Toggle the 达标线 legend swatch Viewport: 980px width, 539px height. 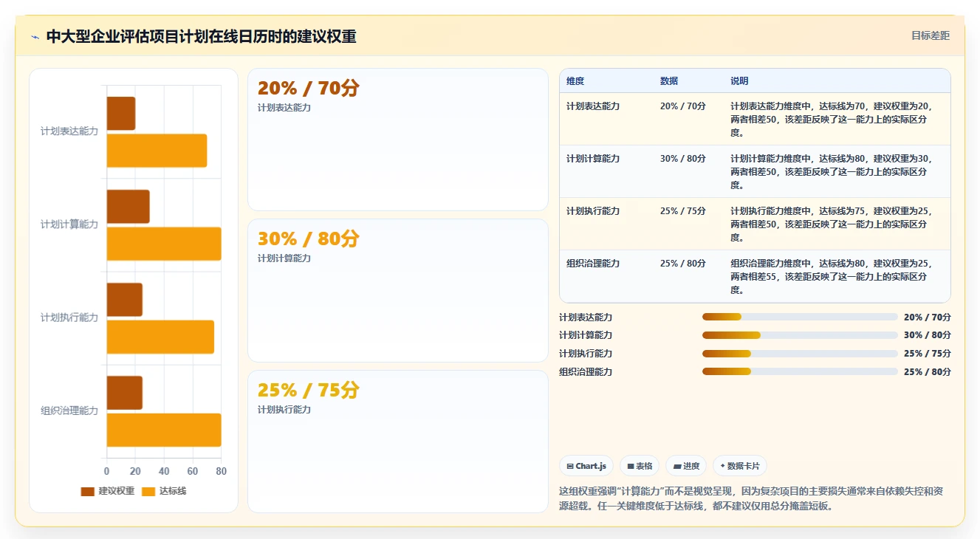[148, 491]
